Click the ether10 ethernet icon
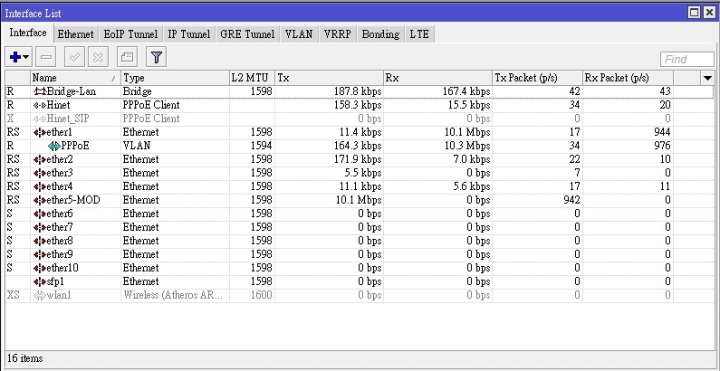 (x=40, y=268)
